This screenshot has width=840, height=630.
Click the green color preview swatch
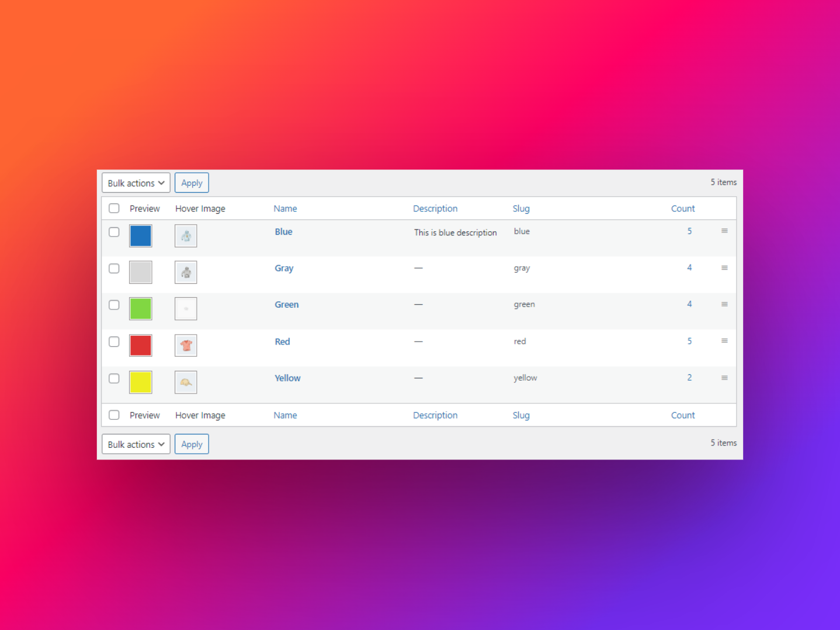pyautogui.click(x=141, y=309)
